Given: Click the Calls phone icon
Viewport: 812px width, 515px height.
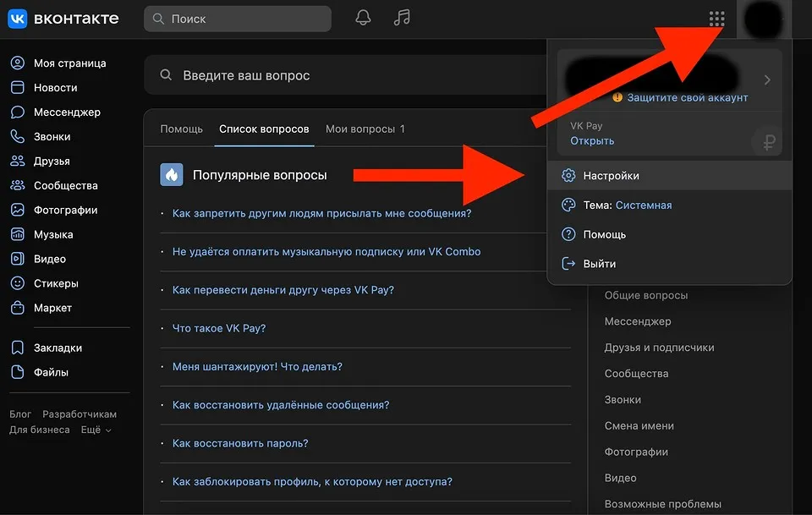Looking at the screenshot, I should coord(18,136).
